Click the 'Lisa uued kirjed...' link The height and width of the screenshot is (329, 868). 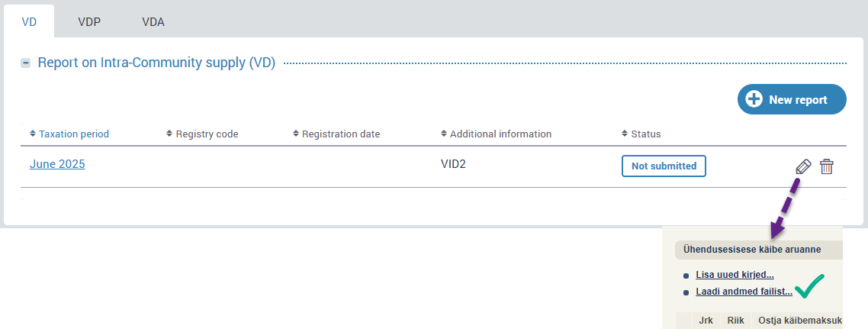(x=735, y=275)
